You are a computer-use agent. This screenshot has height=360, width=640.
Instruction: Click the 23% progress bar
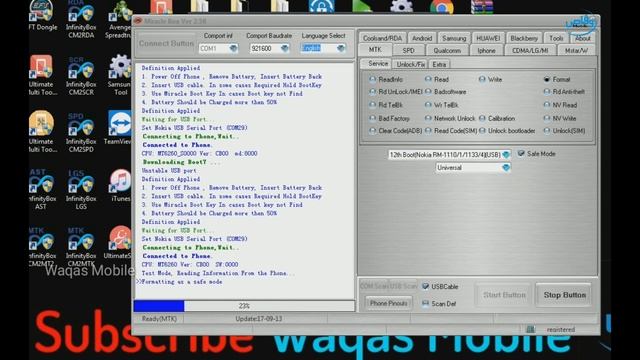244,306
